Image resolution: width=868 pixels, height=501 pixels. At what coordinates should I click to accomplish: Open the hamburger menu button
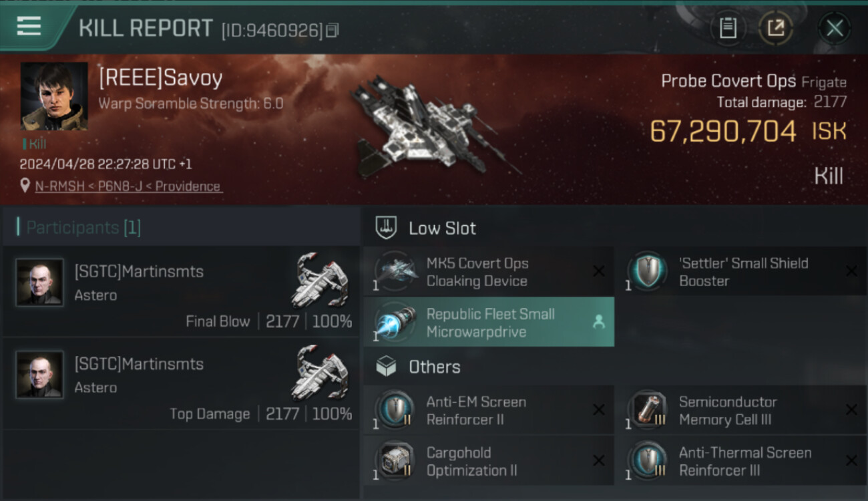point(29,26)
